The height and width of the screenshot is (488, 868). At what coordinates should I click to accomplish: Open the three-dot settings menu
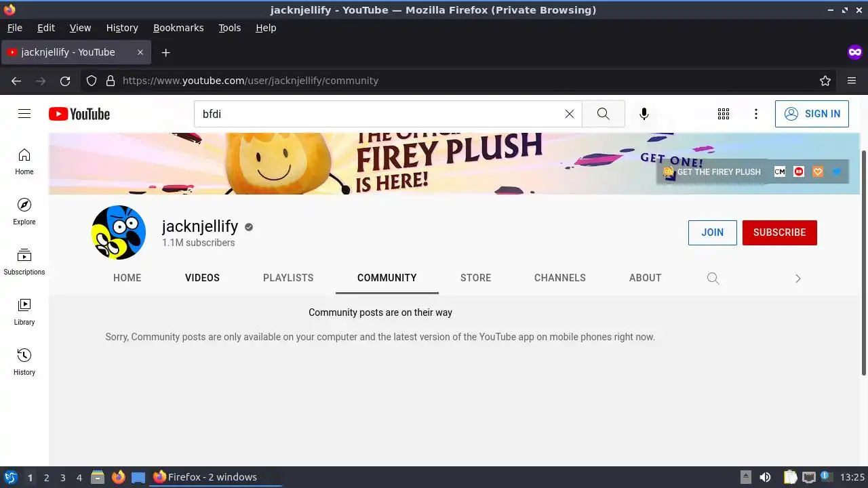coord(756,114)
